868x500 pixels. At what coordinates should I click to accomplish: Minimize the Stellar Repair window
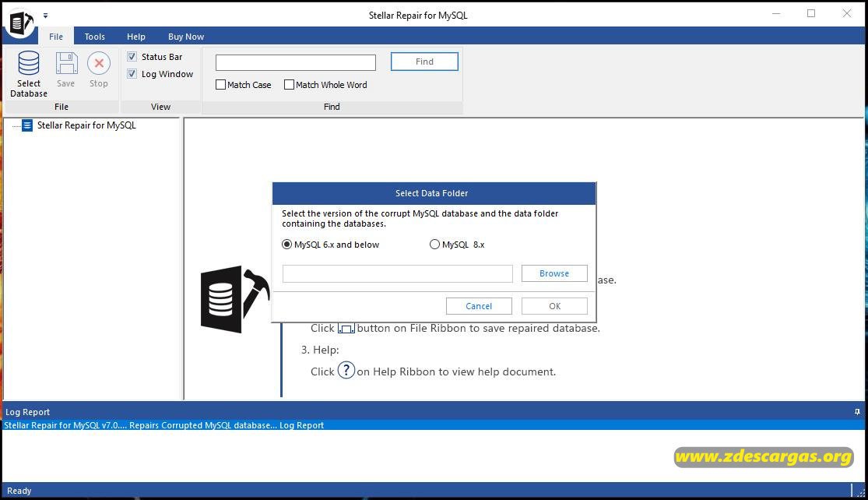click(x=776, y=14)
